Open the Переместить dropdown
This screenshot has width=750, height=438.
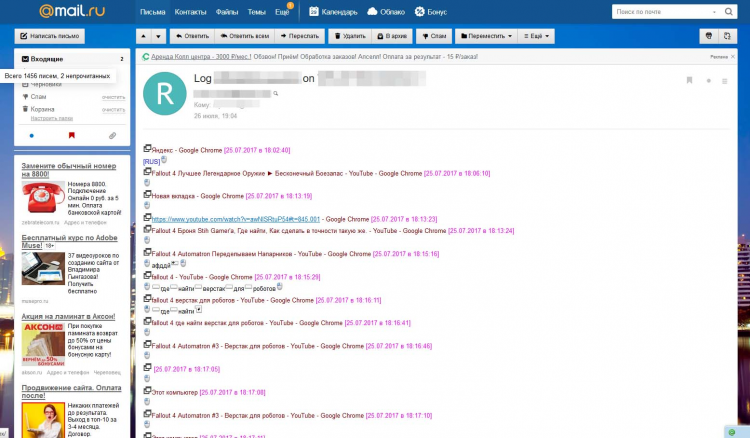point(486,36)
